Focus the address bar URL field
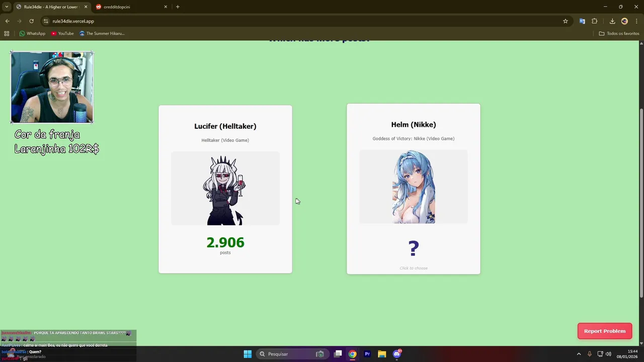The width and height of the screenshot is (644, 362). click(302, 21)
